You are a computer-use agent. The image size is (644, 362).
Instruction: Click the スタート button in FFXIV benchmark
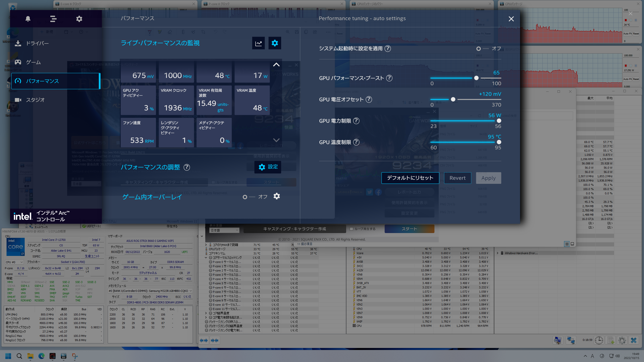(x=409, y=229)
